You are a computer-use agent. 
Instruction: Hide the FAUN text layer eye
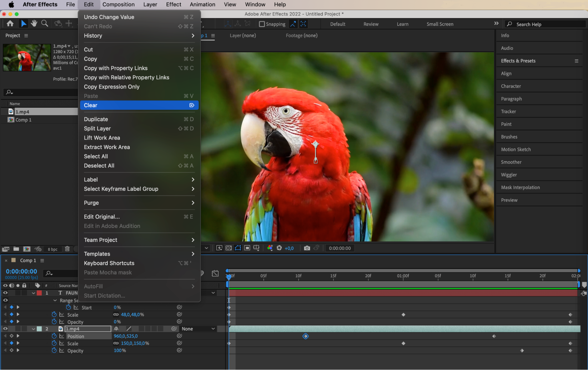5,293
